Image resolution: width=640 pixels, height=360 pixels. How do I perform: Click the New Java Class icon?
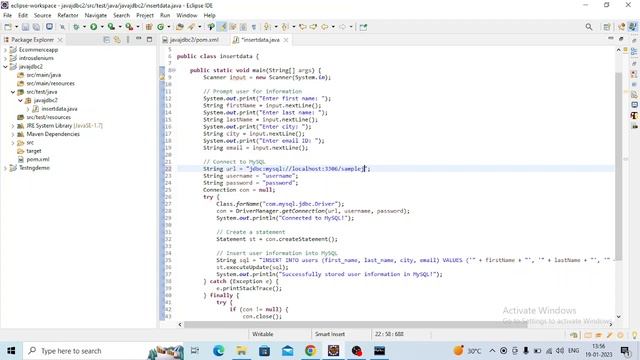pyautogui.click(x=160, y=27)
